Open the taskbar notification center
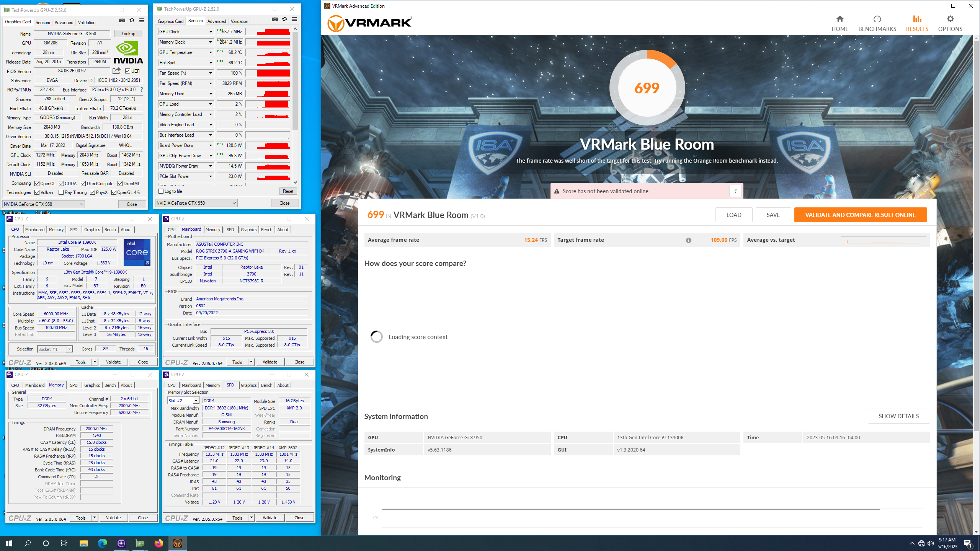The height and width of the screenshot is (551, 980). pos(968,543)
